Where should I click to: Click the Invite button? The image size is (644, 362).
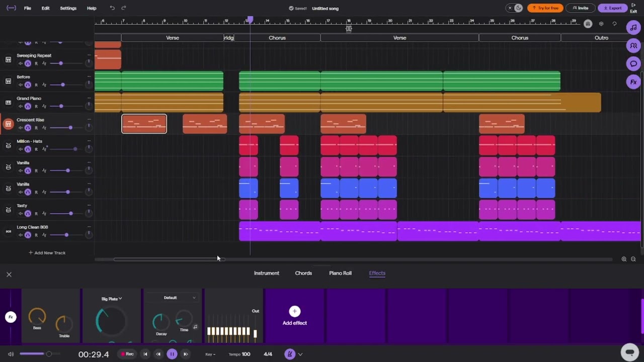(580, 8)
